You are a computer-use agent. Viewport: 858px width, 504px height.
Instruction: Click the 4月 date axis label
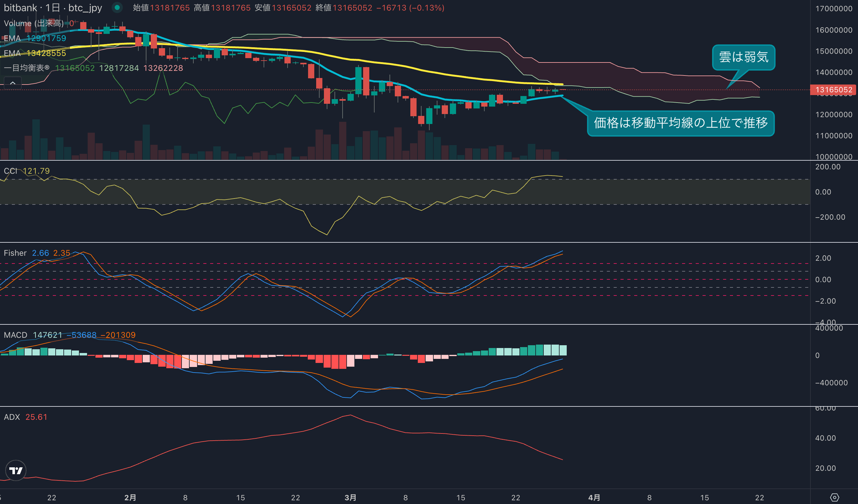coord(594,497)
